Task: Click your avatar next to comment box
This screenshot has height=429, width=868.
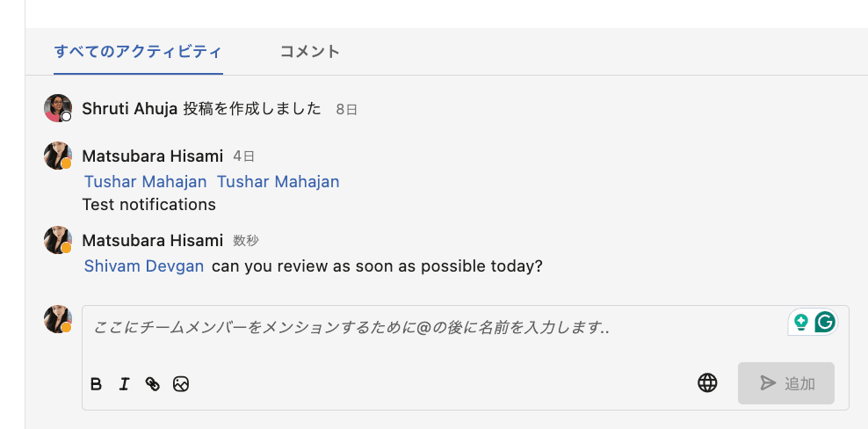Action: point(58,319)
